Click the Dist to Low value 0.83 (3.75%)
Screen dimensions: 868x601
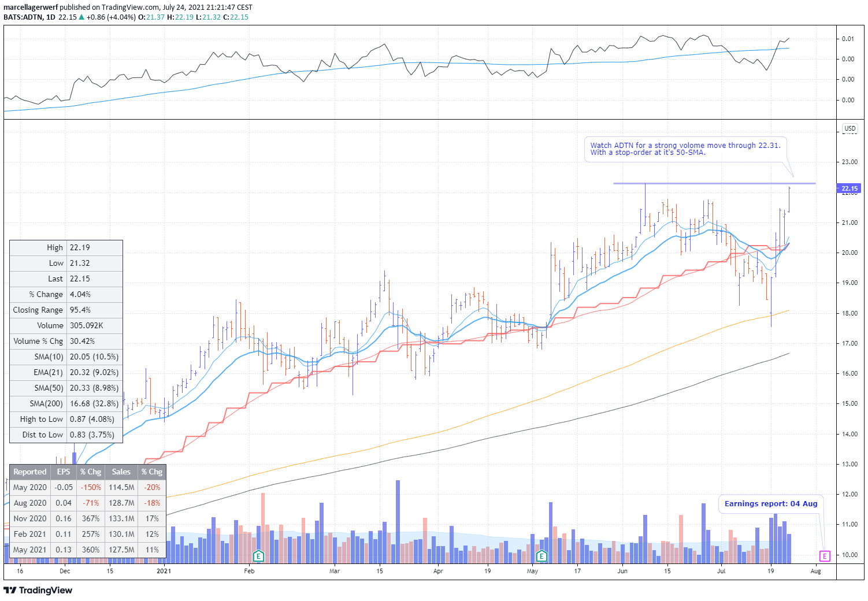[x=92, y=435]
